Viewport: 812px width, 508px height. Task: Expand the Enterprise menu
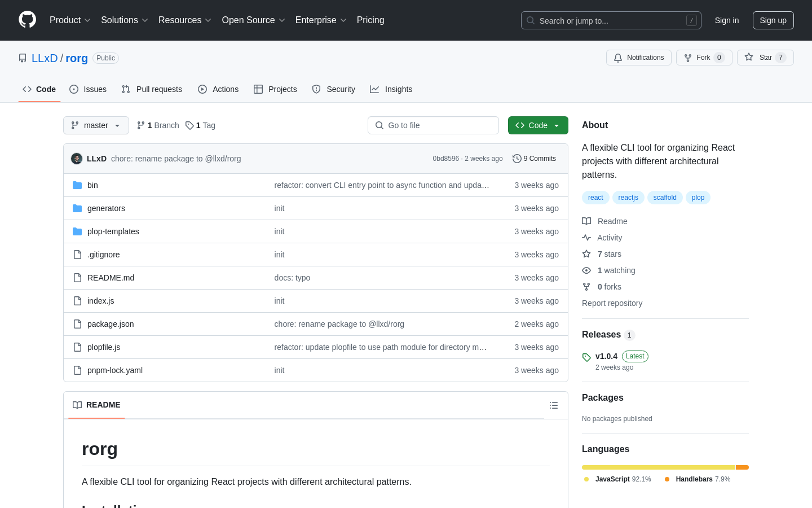point(321,20)
